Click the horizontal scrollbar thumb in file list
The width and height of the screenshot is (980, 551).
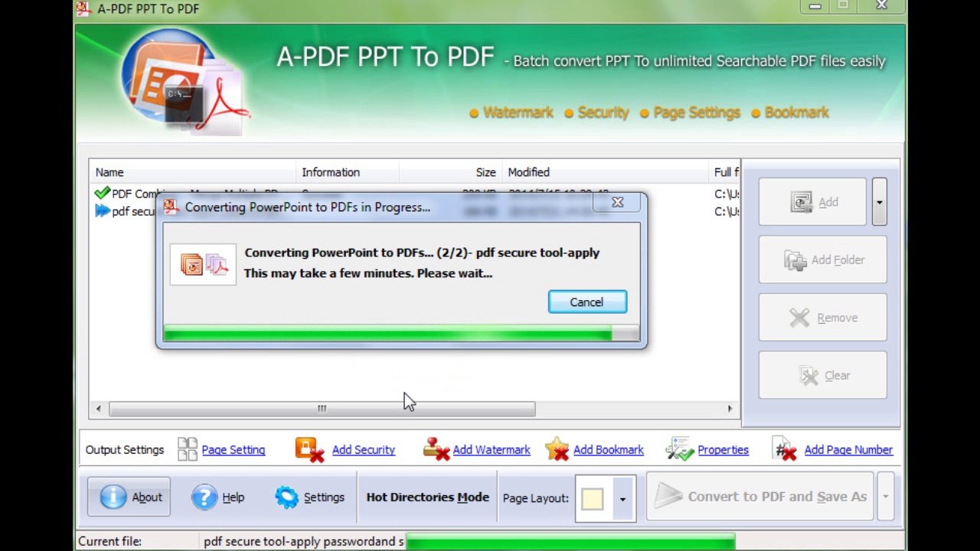pyautogui.click(x=322, y=409)
